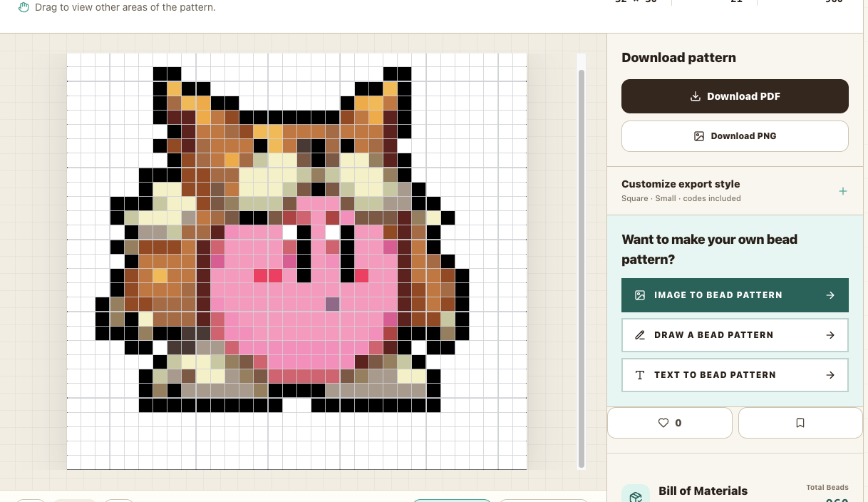Click the pattern preview vertical scrollbar
The height and width of the screenshot is (502, 868).
[582, 267]
